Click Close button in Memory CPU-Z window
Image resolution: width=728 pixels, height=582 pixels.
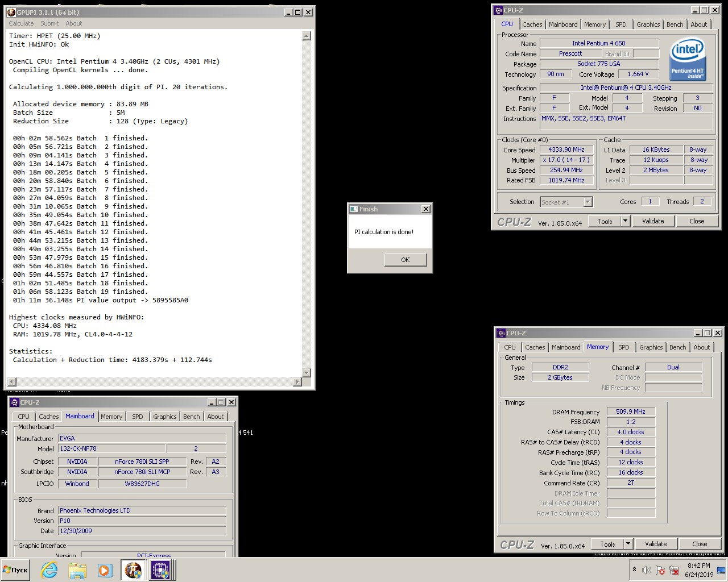[700, 544]
